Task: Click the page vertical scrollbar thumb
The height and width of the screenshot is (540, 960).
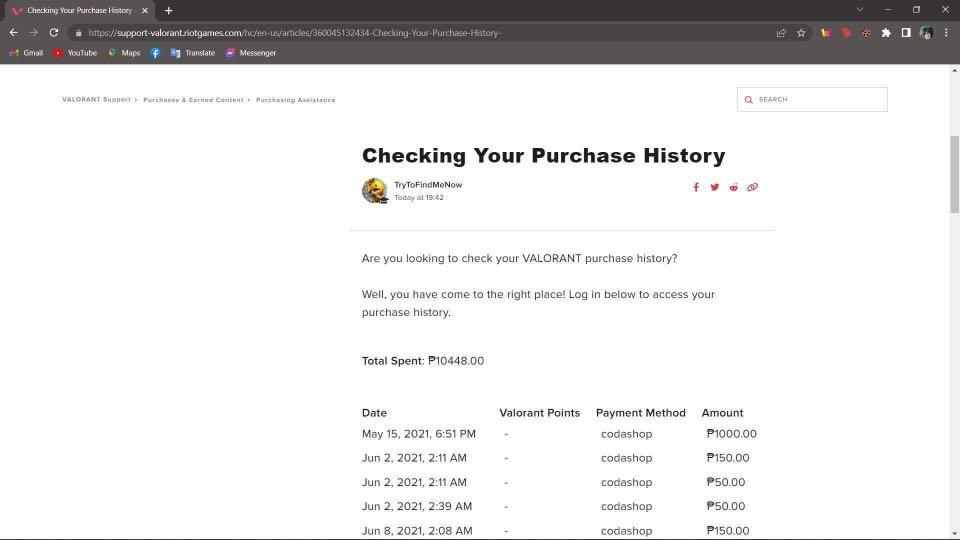Action: click(x=954, y=174)
